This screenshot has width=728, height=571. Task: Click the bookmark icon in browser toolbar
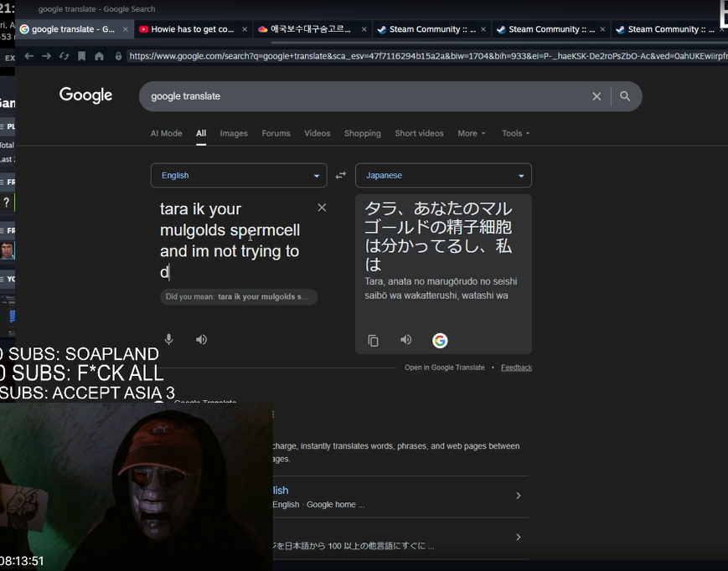[82, 56]
